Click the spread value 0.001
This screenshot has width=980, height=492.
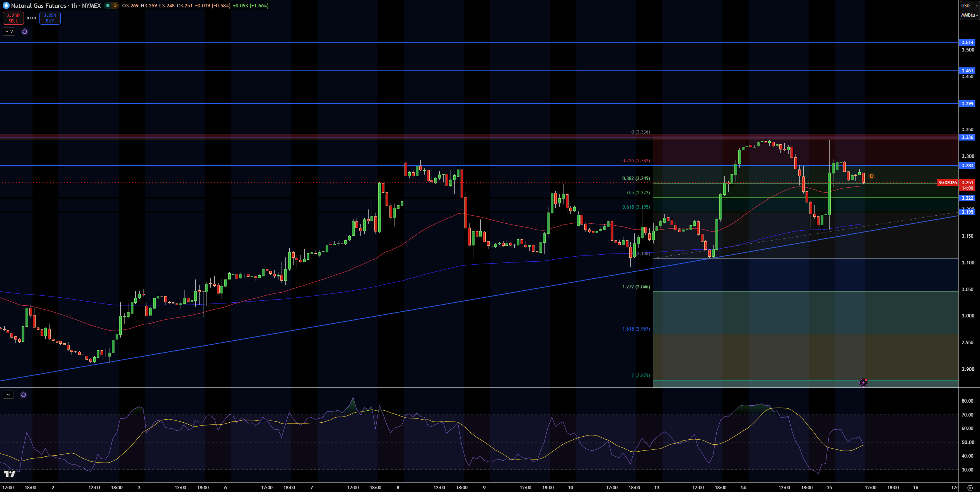[x=32, y=18]
